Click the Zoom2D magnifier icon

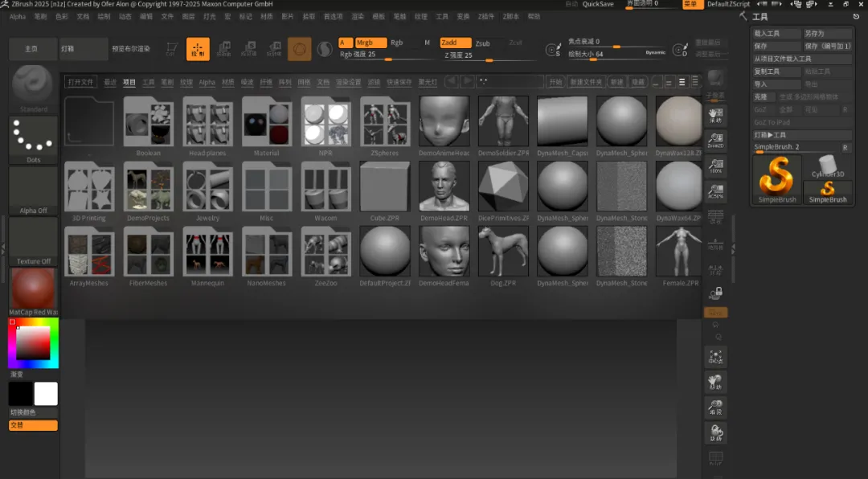[715, 141]
